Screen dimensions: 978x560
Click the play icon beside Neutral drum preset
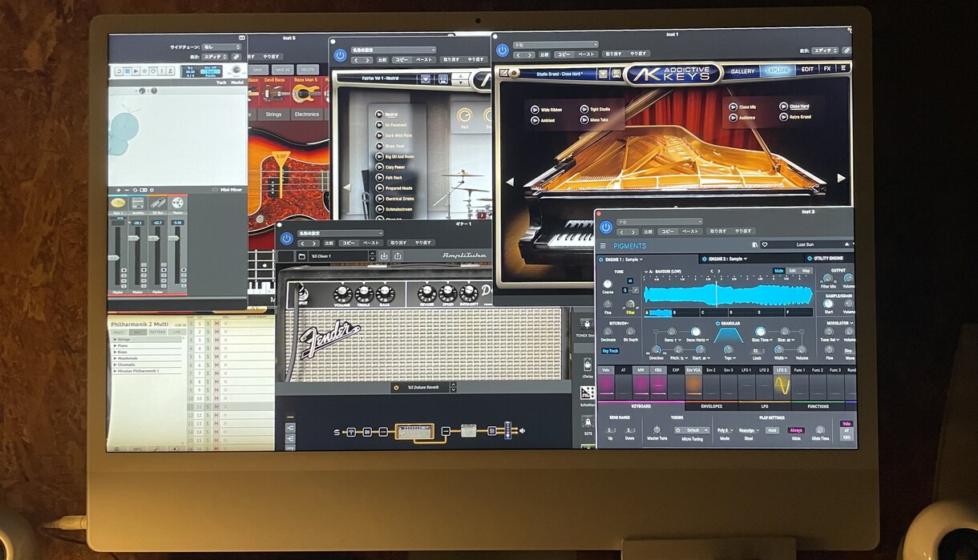click(x=379, y=115)
